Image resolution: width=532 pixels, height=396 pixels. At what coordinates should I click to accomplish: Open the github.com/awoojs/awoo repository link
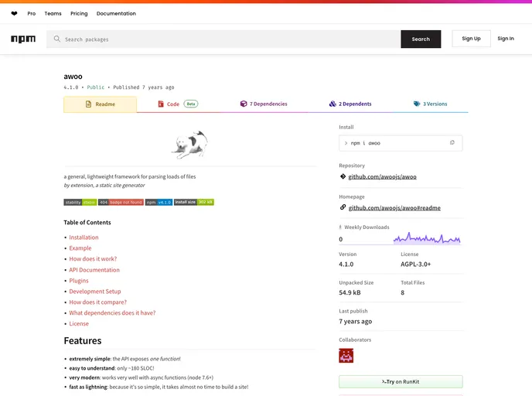tap(382, 177)
